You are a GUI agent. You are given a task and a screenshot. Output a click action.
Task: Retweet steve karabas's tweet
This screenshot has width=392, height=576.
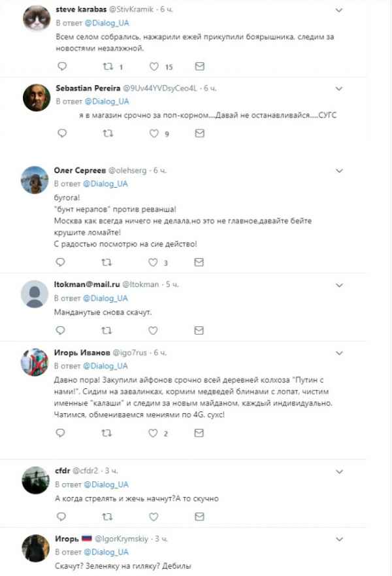108,66
